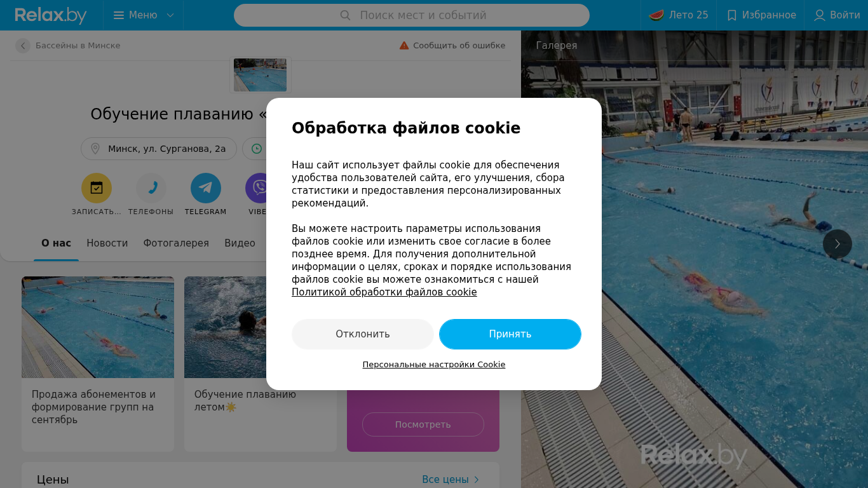Expand Все цены chevron link
Viewport: 868px width, 488px height.
coord(451,480)
